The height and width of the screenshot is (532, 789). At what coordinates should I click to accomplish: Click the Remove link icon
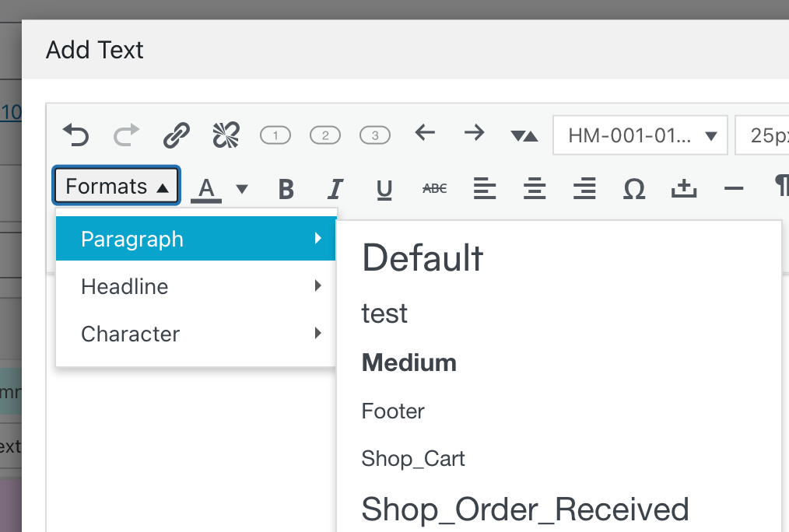[226, 135]
